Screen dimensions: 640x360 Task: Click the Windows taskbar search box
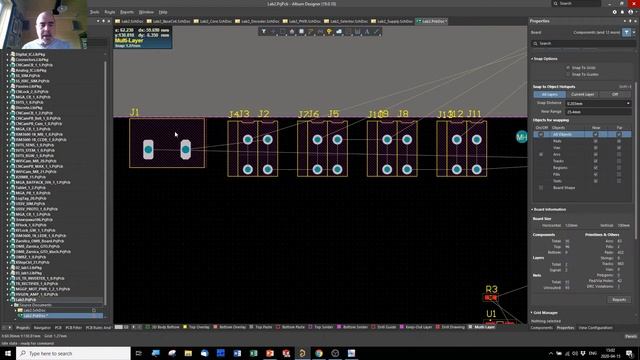73,353
